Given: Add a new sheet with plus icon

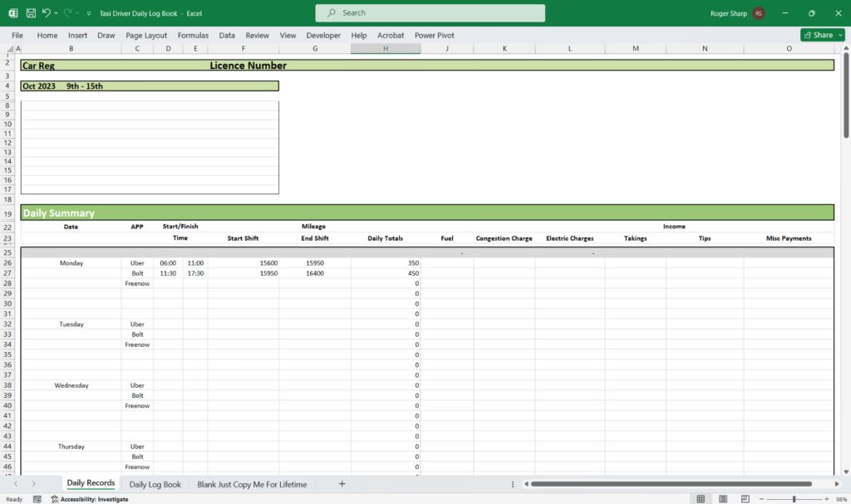Looking at the screenshot, I should pyautogui.click(x=342, y=484).
